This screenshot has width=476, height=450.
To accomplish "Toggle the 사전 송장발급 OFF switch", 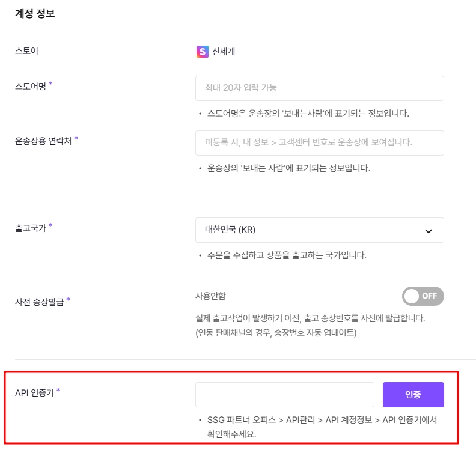I will click(x=423, y=296).
